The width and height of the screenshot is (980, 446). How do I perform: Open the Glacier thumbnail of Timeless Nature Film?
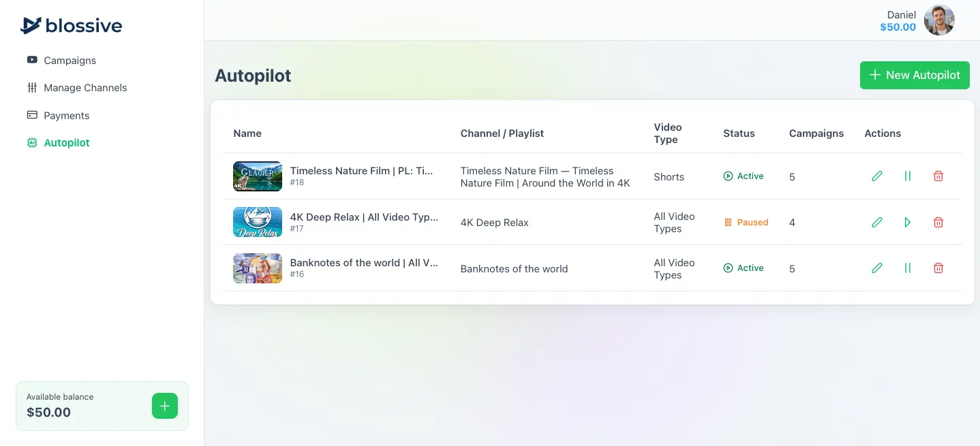(x=258, y=176)
